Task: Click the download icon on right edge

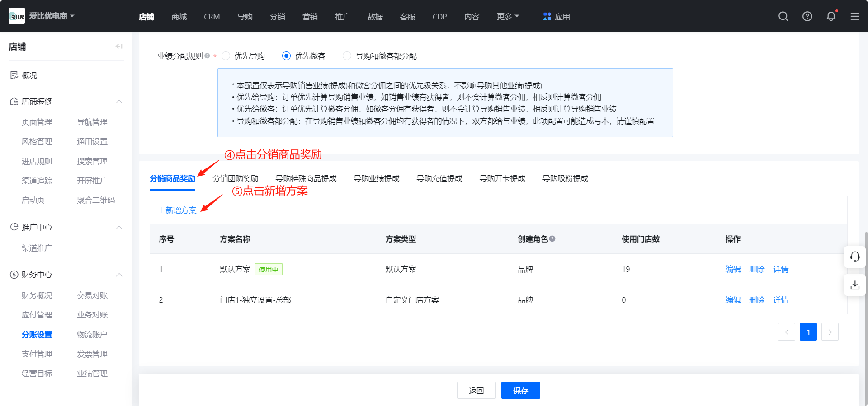Action: coord(854,285)
